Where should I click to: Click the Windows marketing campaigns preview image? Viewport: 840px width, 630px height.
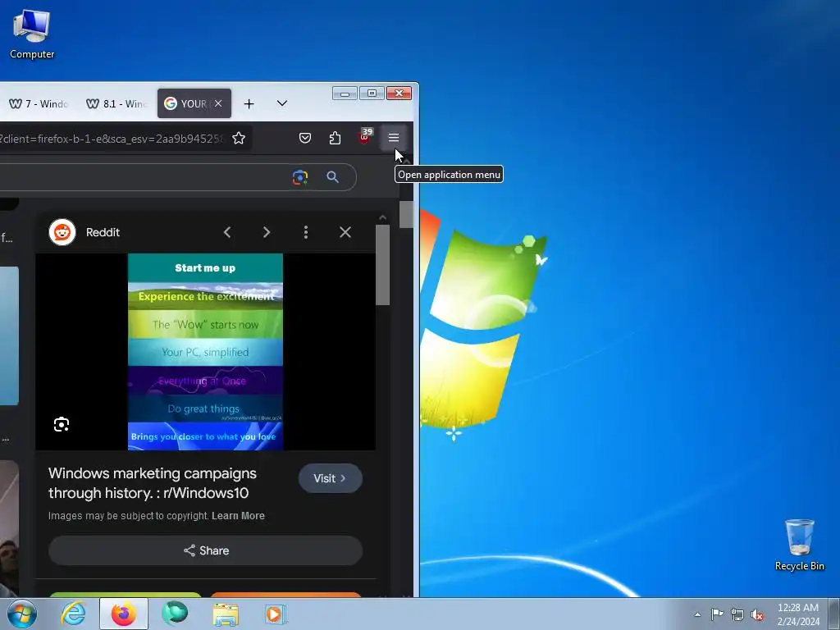coord(205,352)
